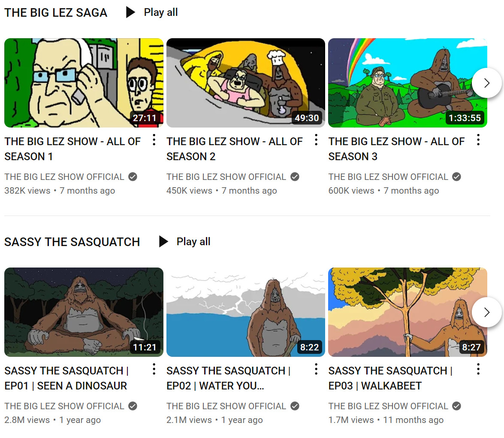This screenshot has height=438, width=504.
Task: Visit channel link under Season 2 video
Action: [x=226, y=176]
